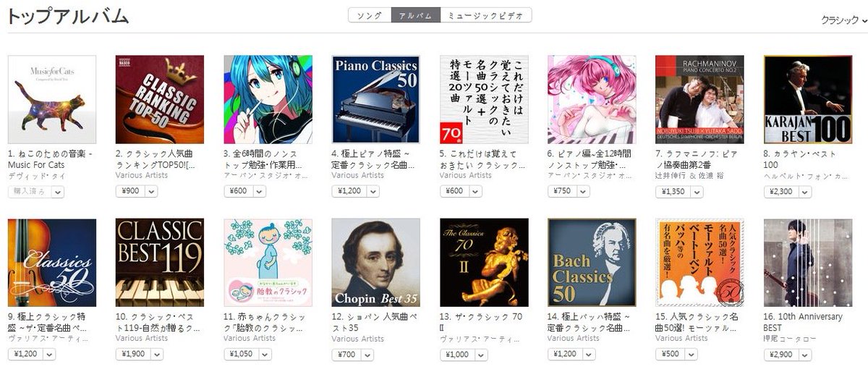Open the Music For Cats album cover
This screenshot has width=868, height=372.
[51, 100]
